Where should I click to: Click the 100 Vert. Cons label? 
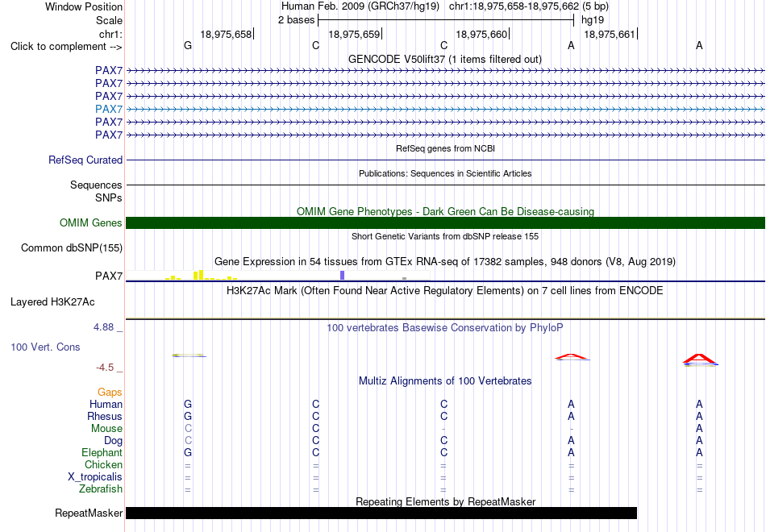point(45,347)
